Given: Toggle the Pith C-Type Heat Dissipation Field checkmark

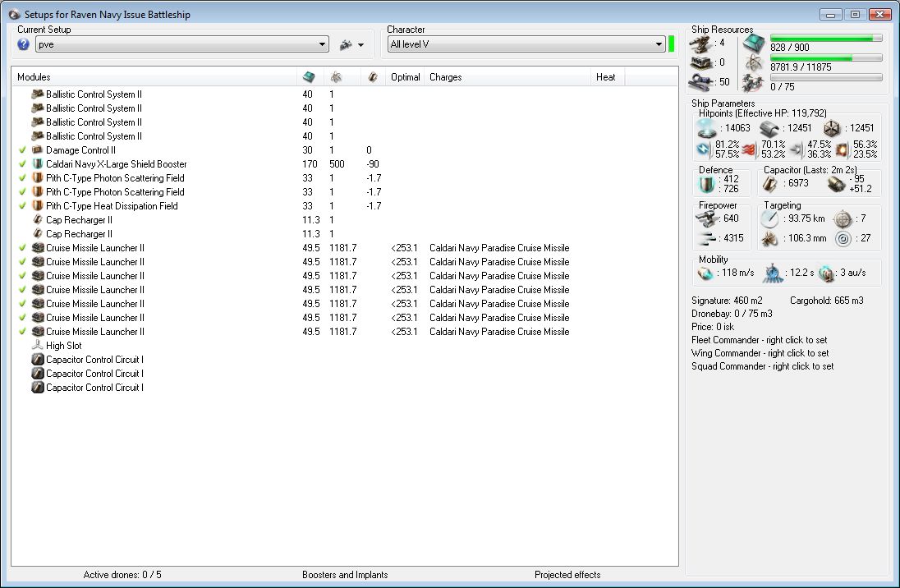Looking at the screenshot, I should point(22,205).
